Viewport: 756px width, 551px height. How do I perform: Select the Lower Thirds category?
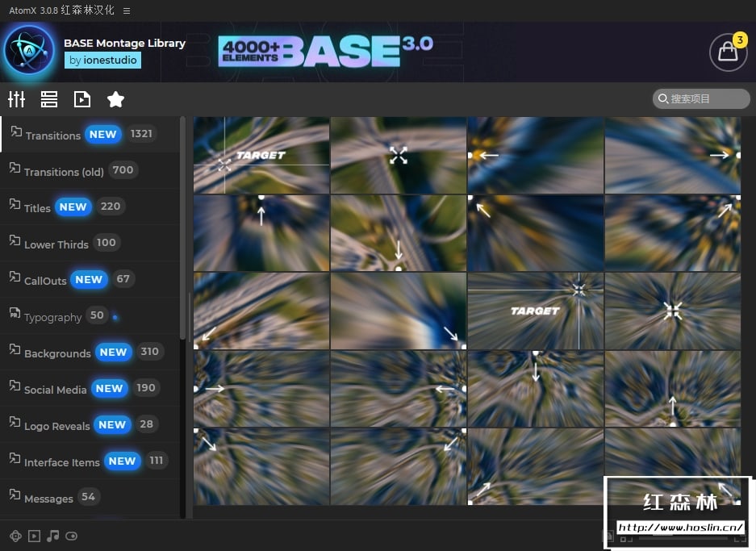(x=90, y=243)
